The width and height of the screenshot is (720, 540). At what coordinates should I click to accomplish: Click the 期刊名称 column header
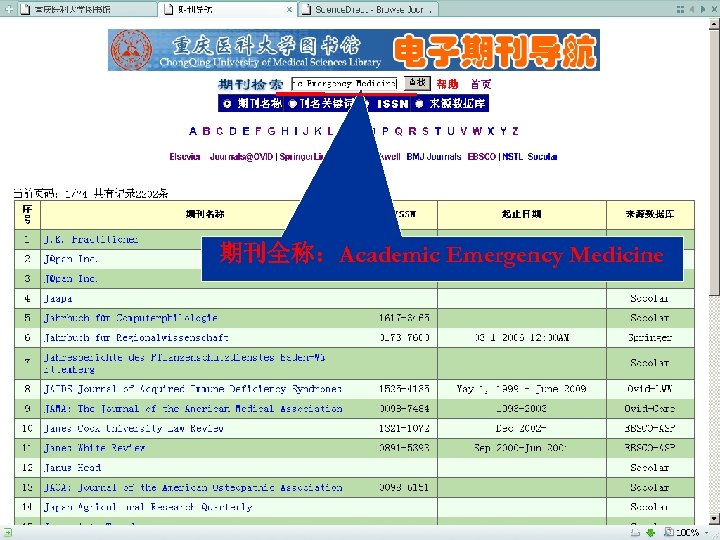point(205,214)
